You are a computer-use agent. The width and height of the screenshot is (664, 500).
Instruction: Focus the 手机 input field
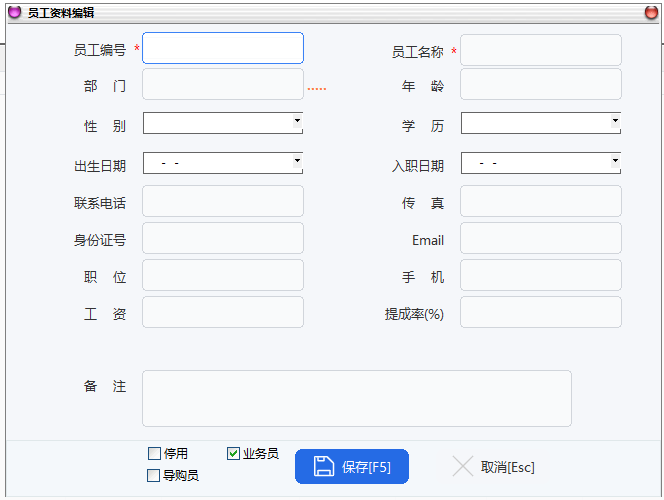pyautogui.click(x=540, y=276)
